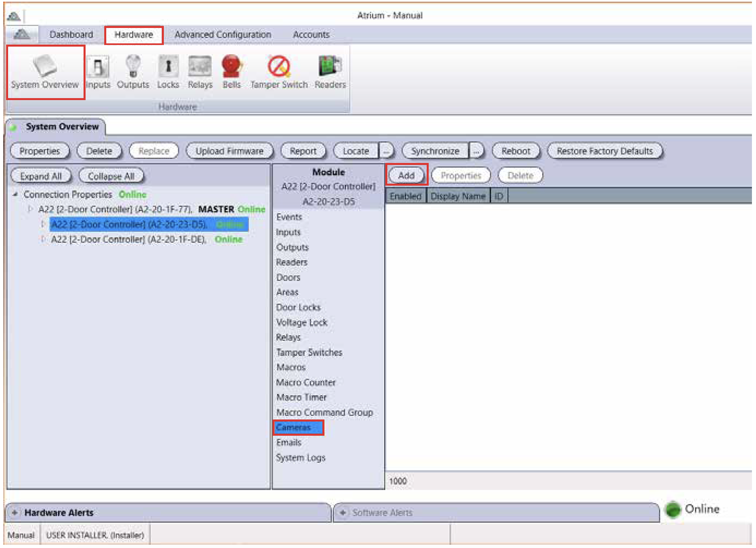Select the A2-20-23-D5 controller row
Screen dimensions: 756x548
point(149,224)
